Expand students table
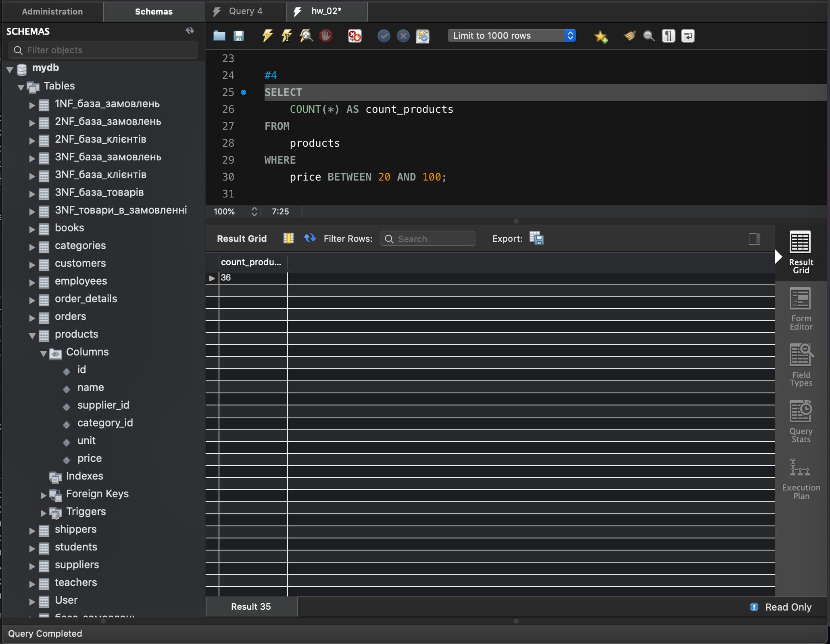The width and height of the screenshot is (830, 644). pos(32,548)
